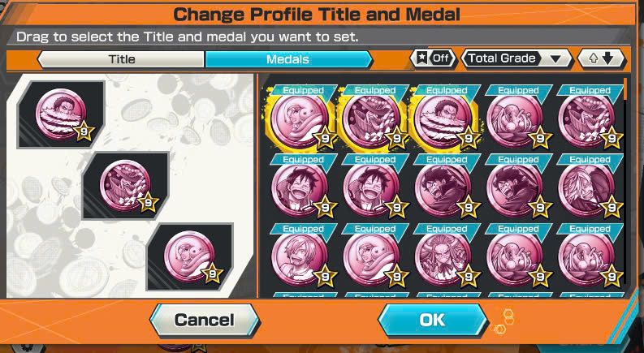Select the bottom equipped medal slot on the left
The image size is (644, 353).
pyautogui.click(x=189, y=256)
